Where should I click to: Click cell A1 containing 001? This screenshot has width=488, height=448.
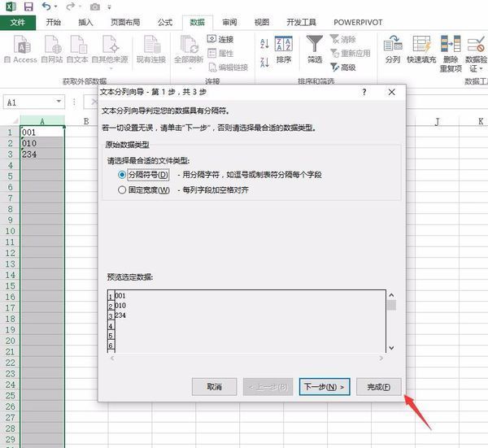coord(42,132)
